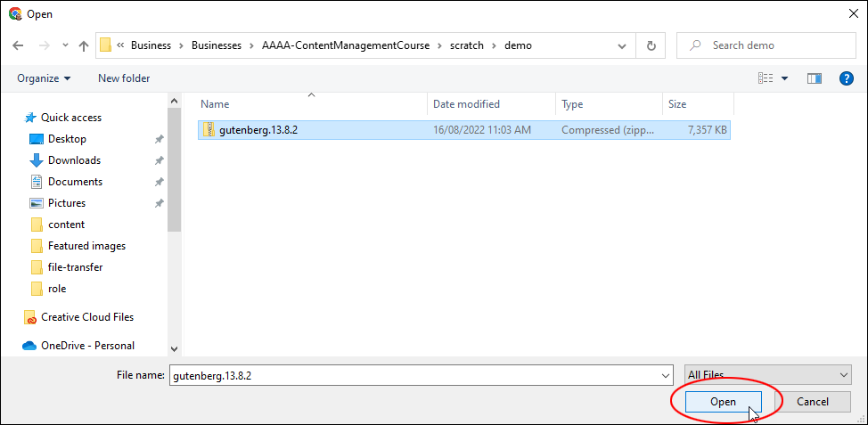Screen dimensions: 868x425
Task: Click the Open button
Action: 723,402
